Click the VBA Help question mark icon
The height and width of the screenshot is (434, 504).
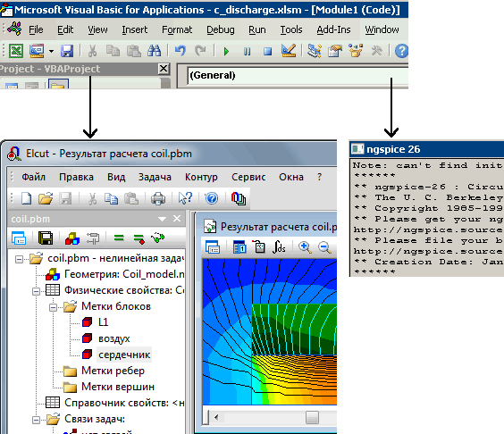401,51
